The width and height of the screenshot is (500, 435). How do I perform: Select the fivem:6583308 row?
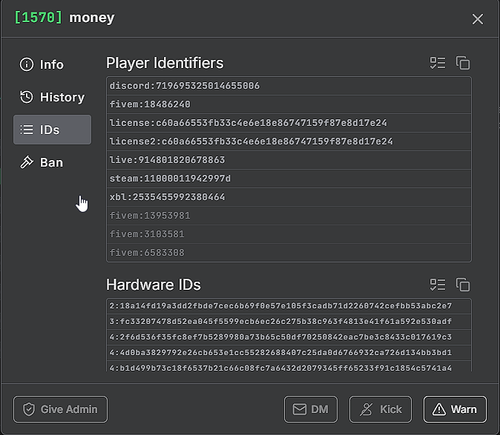point(289,253)
